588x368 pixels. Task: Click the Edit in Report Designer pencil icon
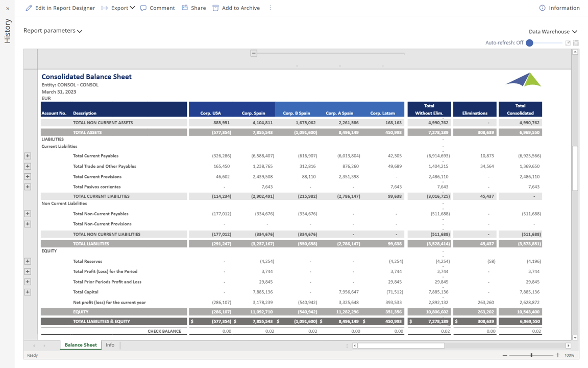tap(29, 8)
